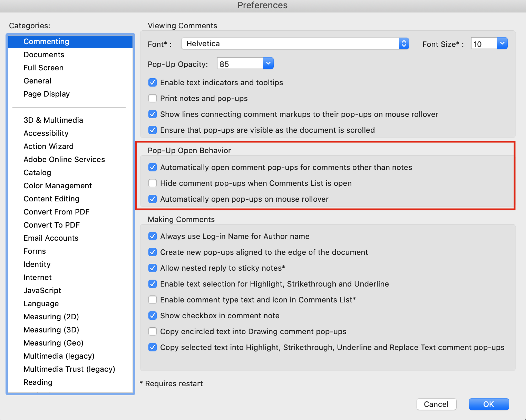Enable Print notes and pop-ups

click(153, 98)
